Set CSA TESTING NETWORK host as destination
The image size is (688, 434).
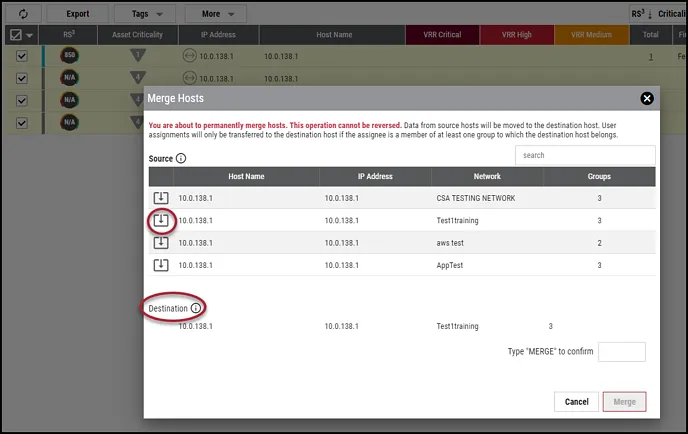[161, 198]
